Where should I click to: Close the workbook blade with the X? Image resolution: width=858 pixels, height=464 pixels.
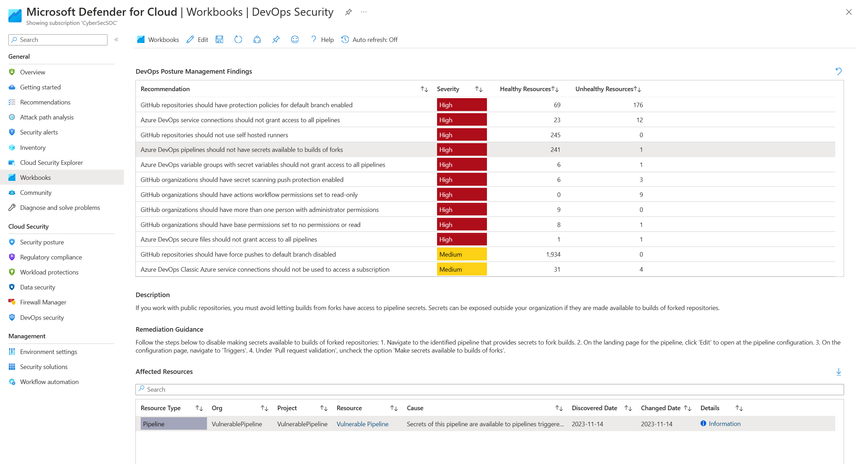849,12
